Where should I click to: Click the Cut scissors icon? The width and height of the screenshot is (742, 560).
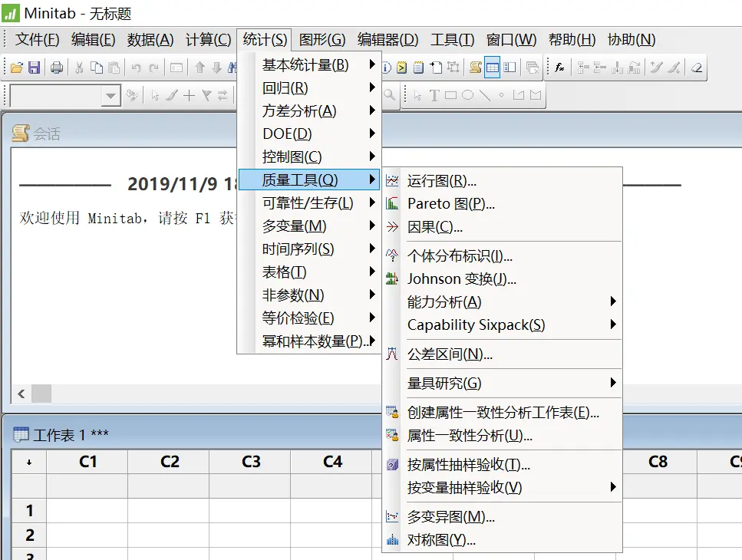(79, 68)
